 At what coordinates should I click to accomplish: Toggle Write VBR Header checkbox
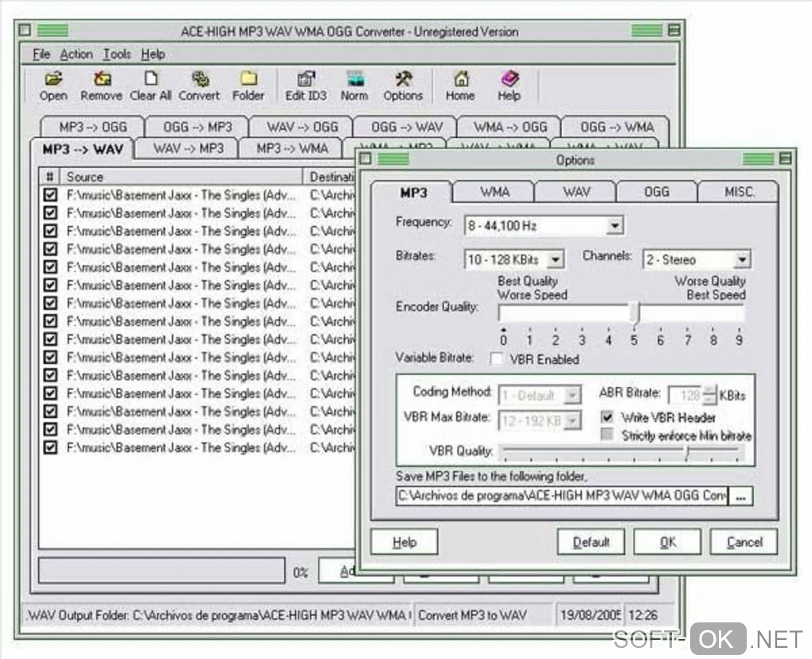[x=607, y=417]
